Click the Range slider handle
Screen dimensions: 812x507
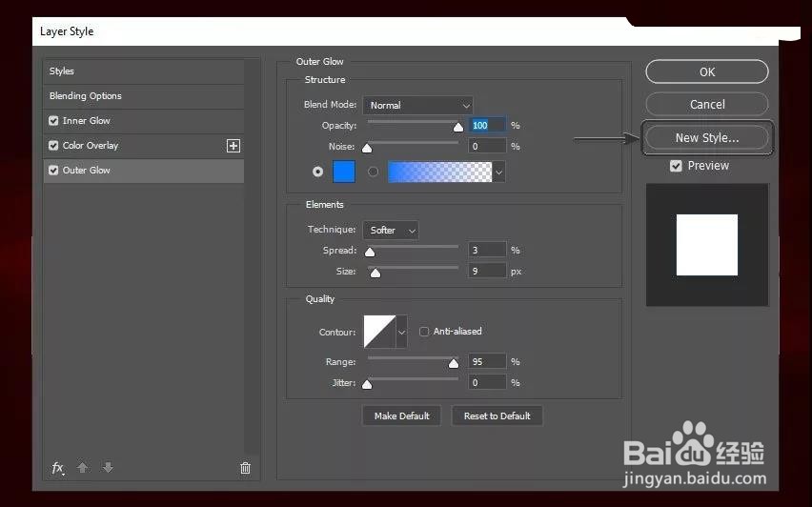[x=454, y=363]
